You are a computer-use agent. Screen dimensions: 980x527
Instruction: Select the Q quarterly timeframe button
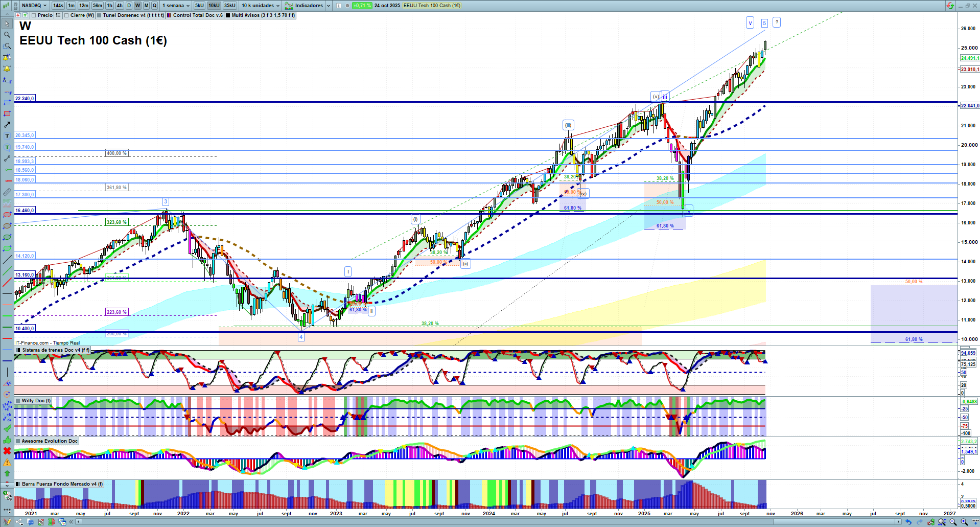(155, 6)
